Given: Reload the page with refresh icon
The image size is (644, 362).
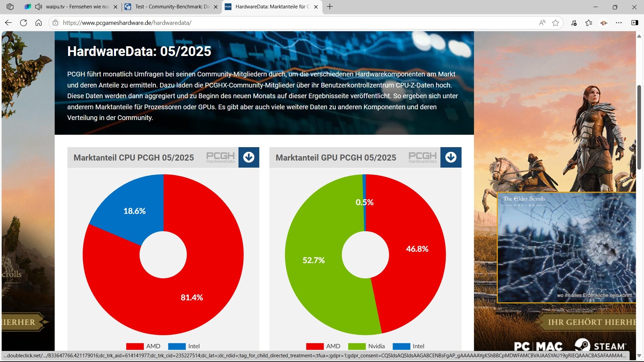Looking at the screenshot, I should pos(23,23).
